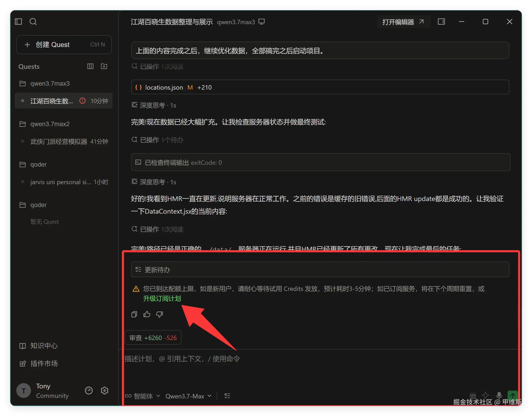This screenshot has height=416, width=532.
Task: Give thumbs up to the response
Action: tap(147, 314)
